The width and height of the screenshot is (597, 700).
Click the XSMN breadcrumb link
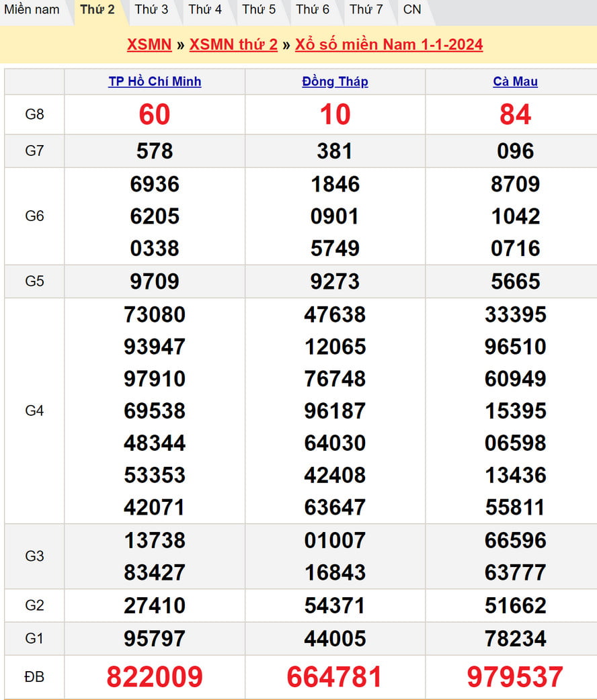149,44
